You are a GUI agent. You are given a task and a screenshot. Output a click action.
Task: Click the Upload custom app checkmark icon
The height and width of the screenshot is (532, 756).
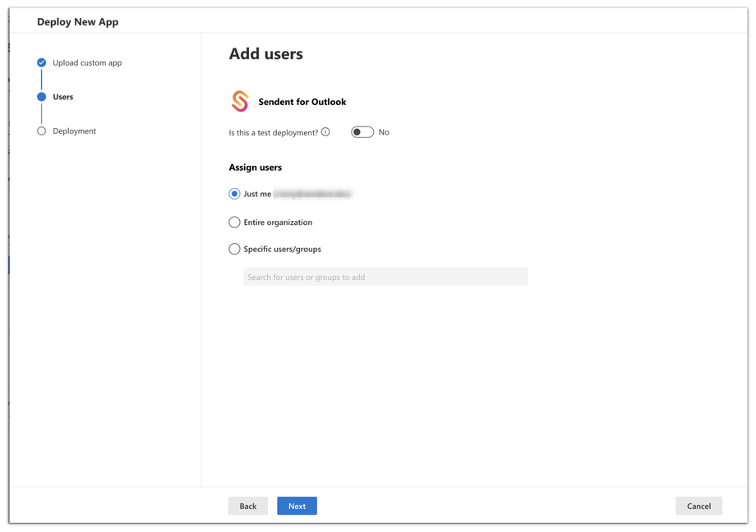click(41, 62)
